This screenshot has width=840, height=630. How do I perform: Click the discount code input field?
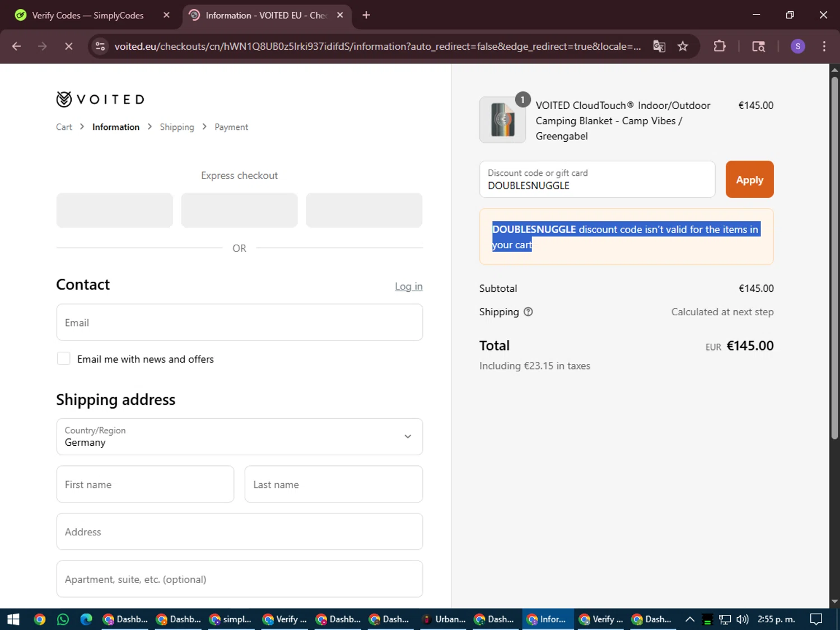(597, 179)
